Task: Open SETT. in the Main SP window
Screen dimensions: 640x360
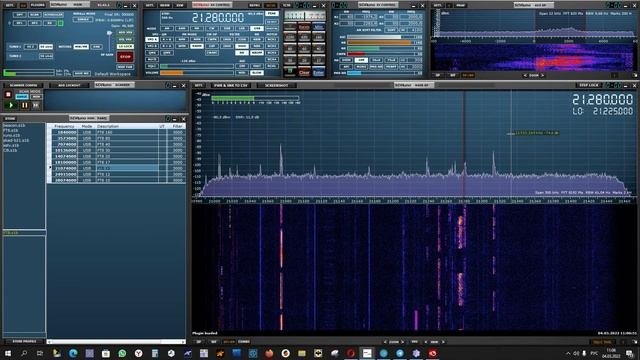Action: [198, 85]
